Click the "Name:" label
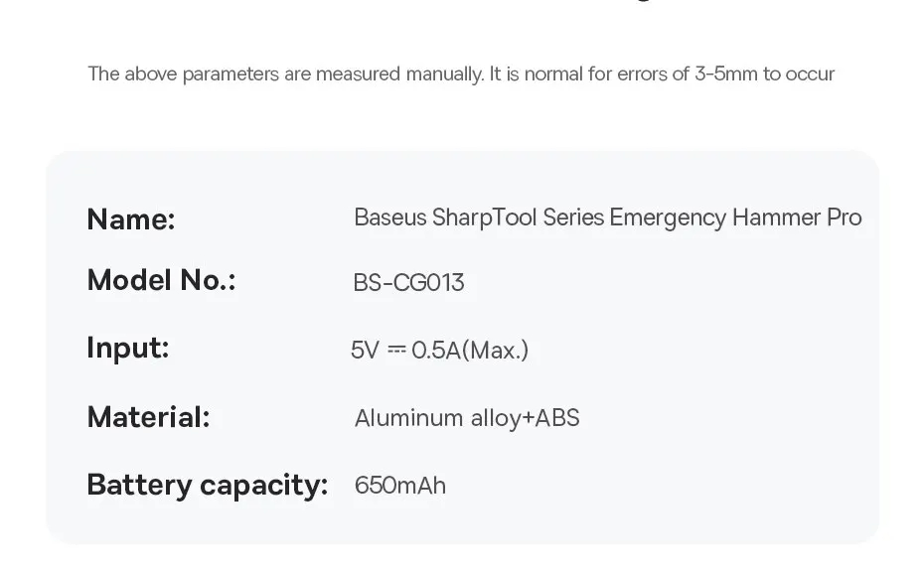This screenshot has height=577, width=924. (x=131, y=218)
